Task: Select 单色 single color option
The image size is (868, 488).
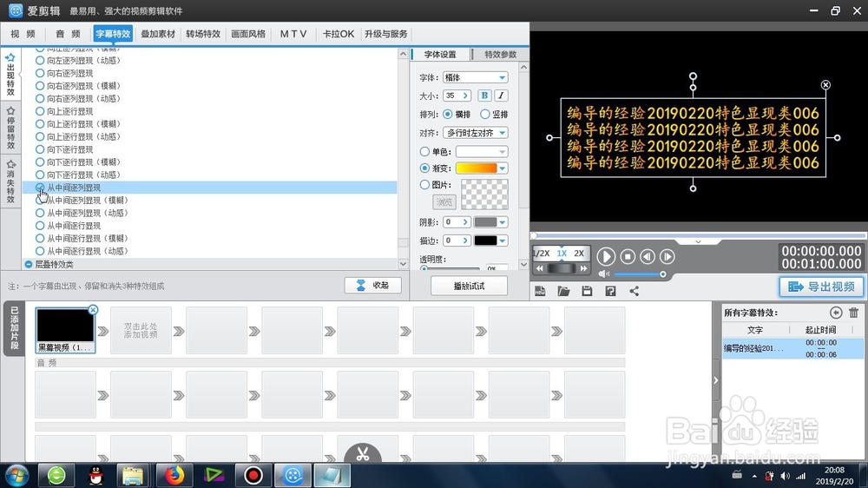Action: click(424, 151)
